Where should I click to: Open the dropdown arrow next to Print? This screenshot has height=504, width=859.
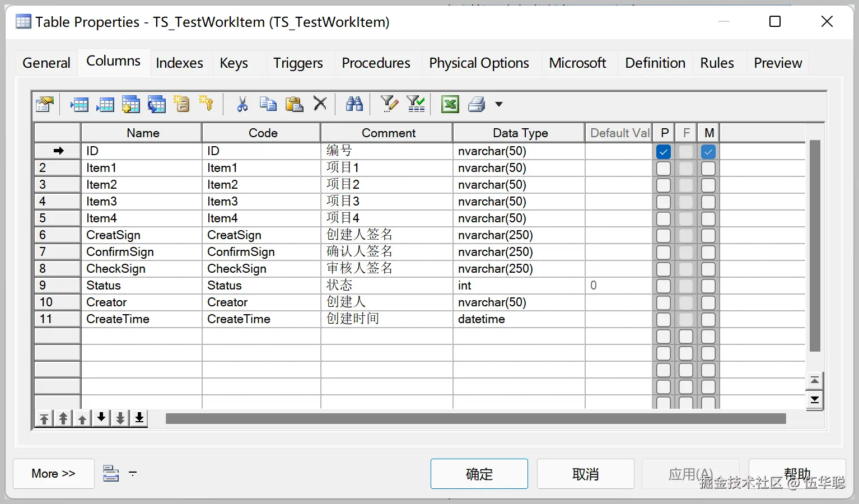[499, 104]
